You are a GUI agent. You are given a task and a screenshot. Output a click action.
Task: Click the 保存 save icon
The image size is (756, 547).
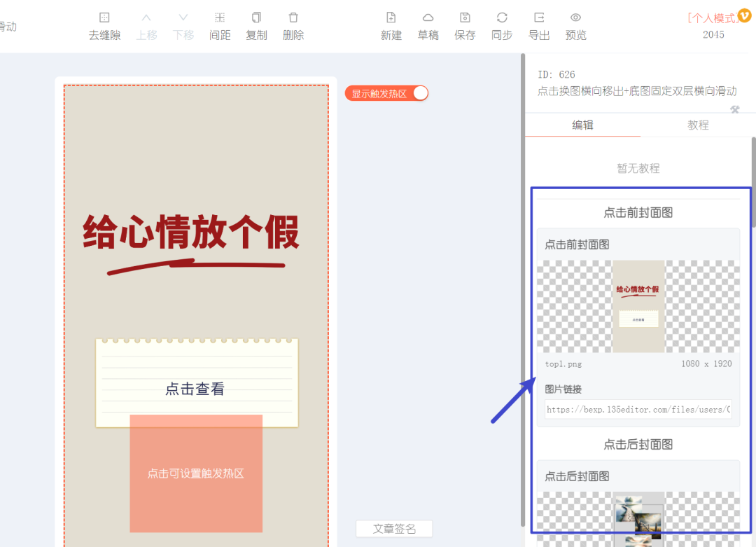click(x=465, y=18)
